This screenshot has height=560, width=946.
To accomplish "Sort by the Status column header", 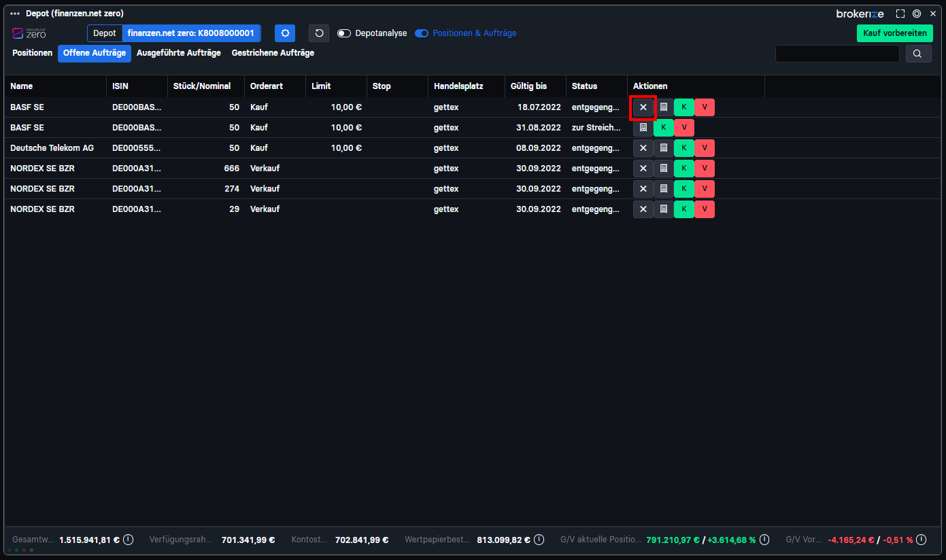I will point(597,86).
